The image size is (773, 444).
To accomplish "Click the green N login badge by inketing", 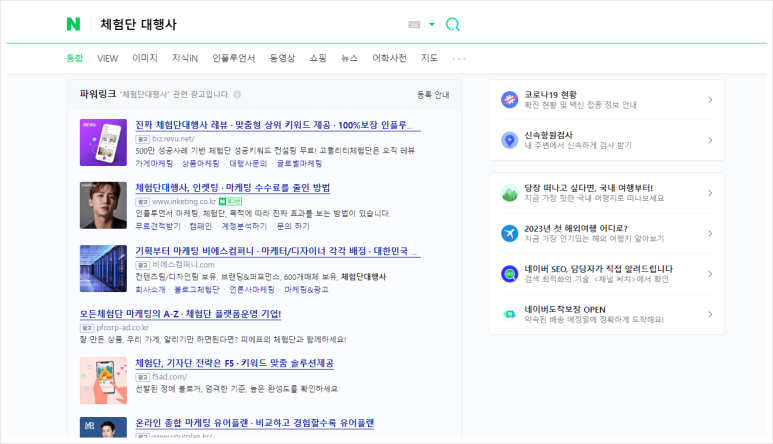I will tap(230, 202).
